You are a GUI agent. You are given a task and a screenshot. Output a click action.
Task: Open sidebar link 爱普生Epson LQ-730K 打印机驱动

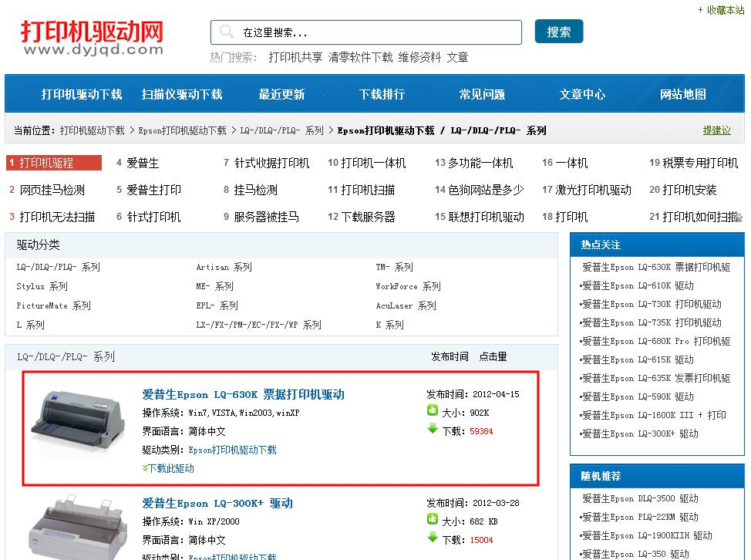coord(652,304)
